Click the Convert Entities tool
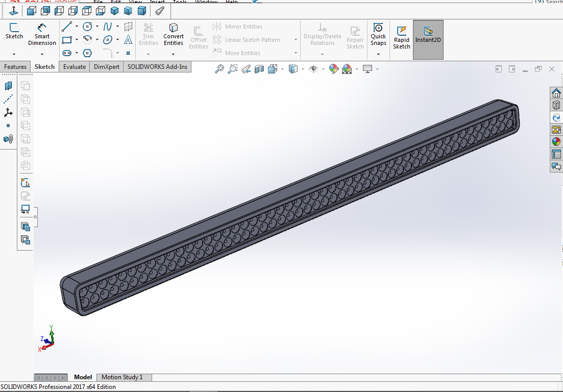 (x=174, y=34)
